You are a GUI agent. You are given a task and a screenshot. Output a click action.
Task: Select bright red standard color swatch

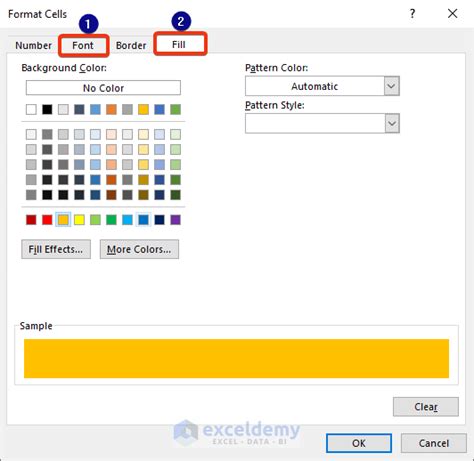coord(47,220)
